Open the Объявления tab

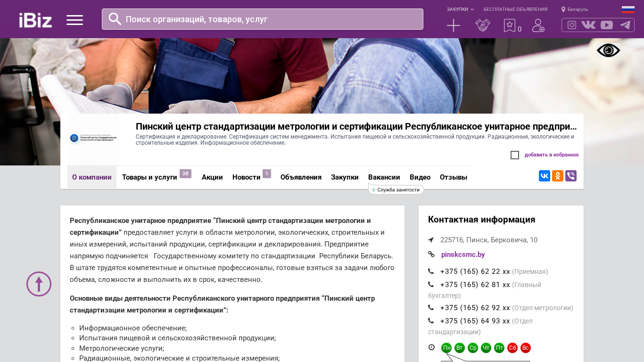pyautogui.click(x=301, y=177)
